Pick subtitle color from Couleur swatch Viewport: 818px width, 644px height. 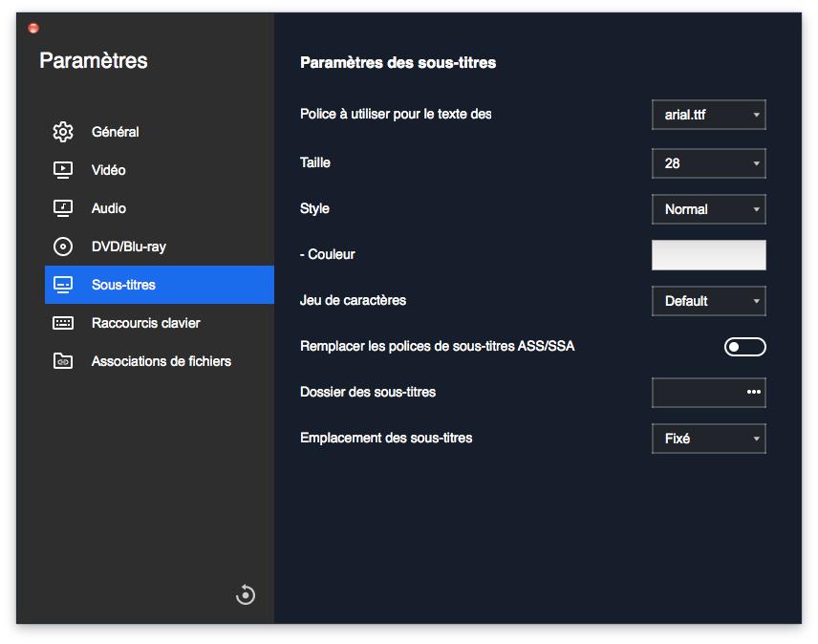[708, 255]
